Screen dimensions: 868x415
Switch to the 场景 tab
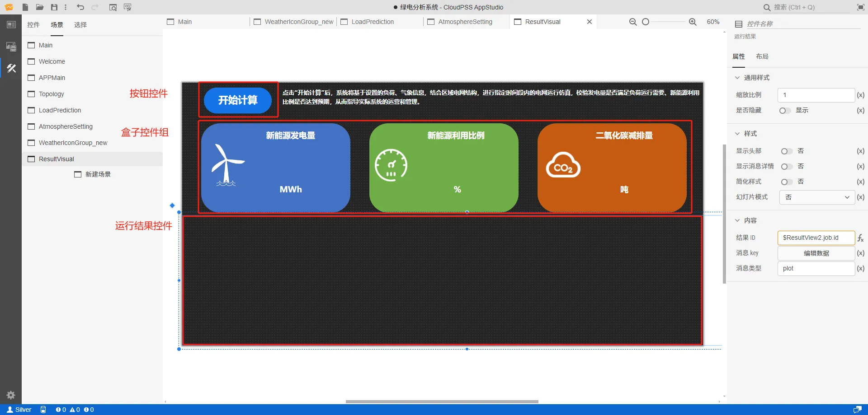[57, 25]
